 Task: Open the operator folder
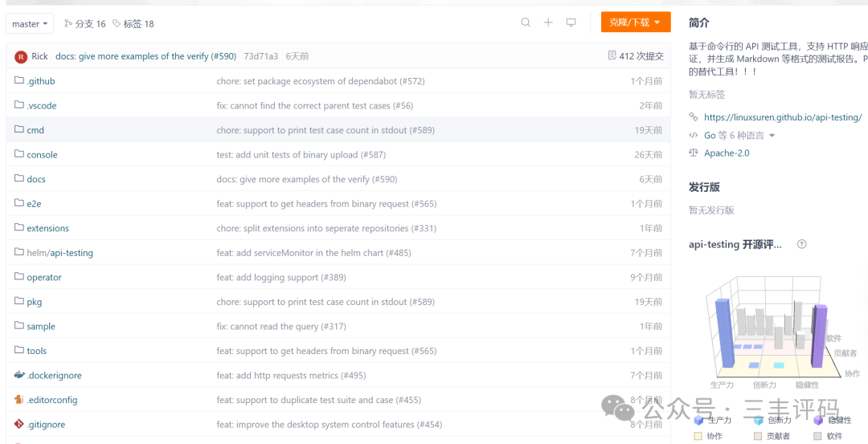[44, 277]
